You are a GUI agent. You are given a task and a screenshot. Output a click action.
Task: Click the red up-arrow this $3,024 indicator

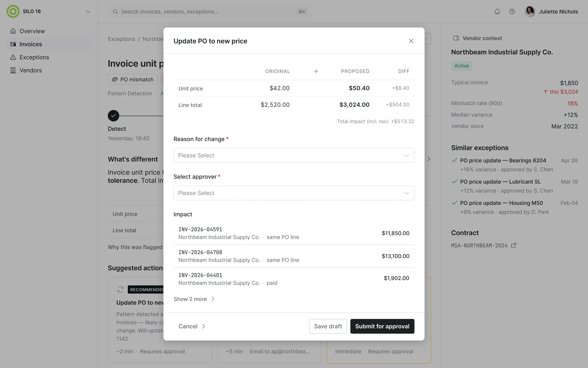tap(561, 92)
